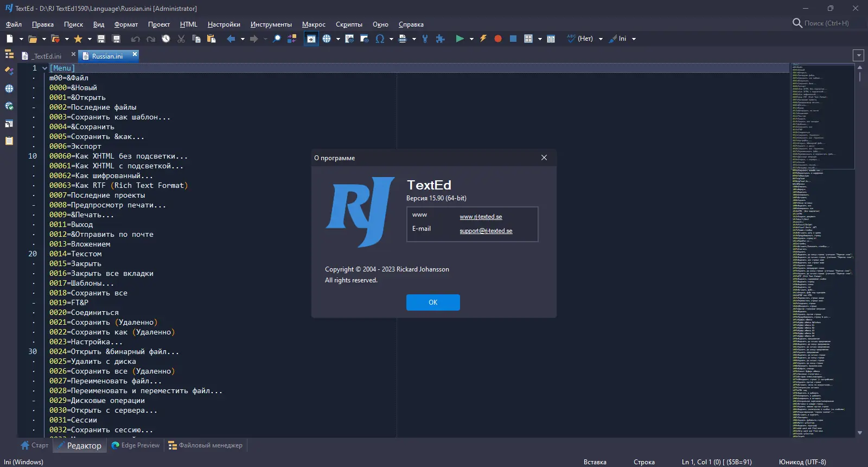The height and width of the screenshot is (467, 868).
Task: Click the Print icon in toolbar
Action: [x=403, y=39]
